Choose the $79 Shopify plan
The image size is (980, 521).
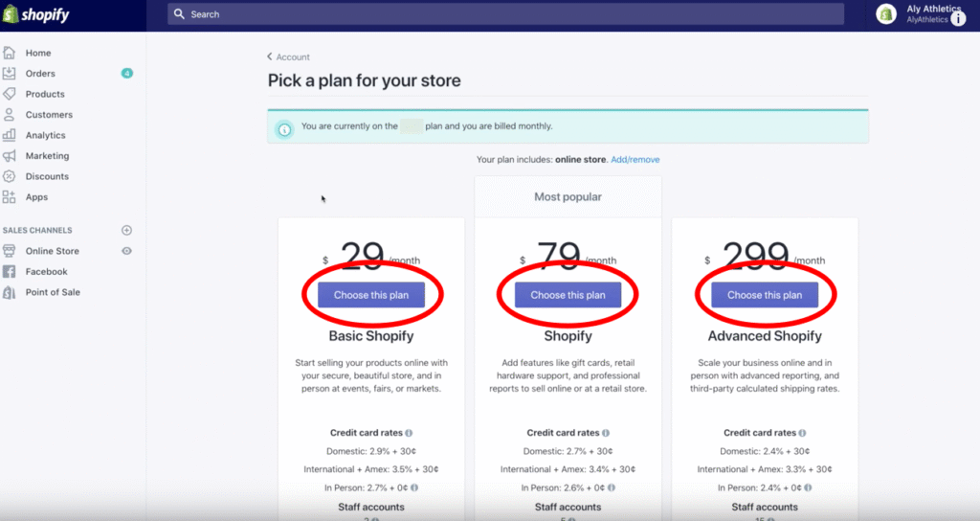tap(568, 295)
